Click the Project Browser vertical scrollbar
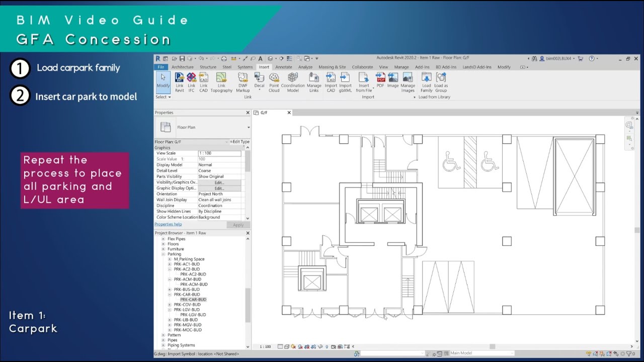 point(248,305)
